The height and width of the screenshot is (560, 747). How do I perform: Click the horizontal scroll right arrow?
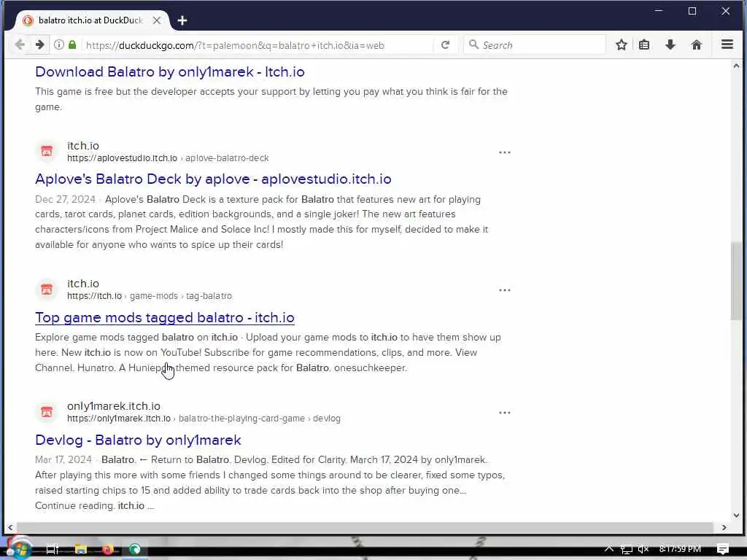tap(724, 528)
